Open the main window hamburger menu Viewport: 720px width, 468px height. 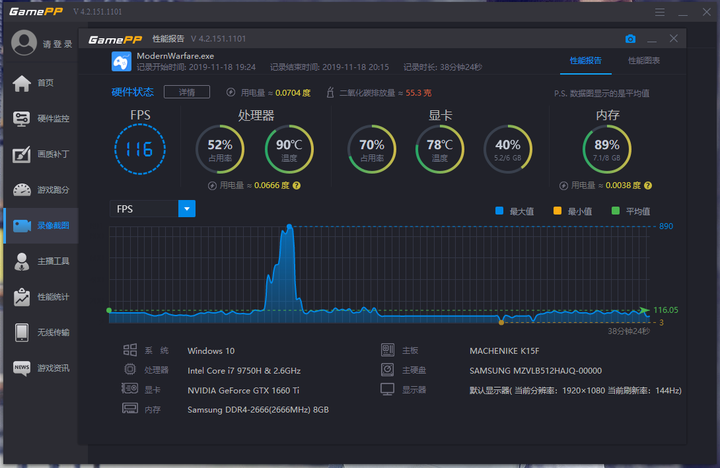tap(660, 12)
